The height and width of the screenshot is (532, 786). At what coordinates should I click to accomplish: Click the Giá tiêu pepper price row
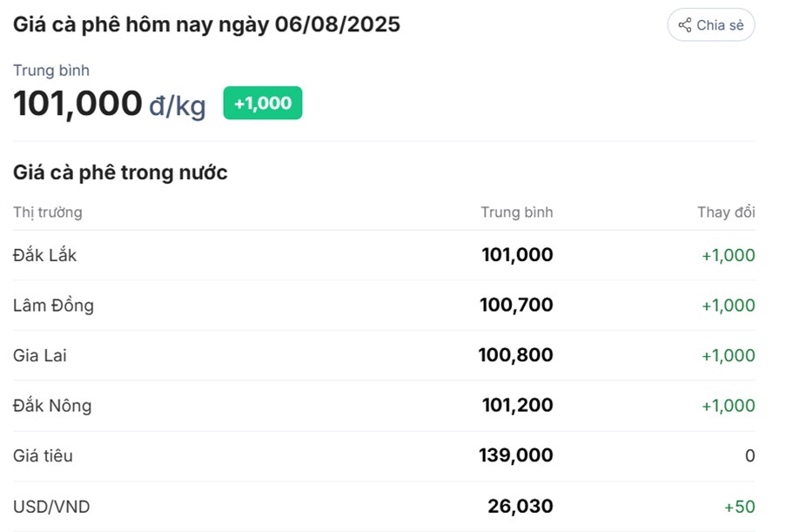coord(384,455)
